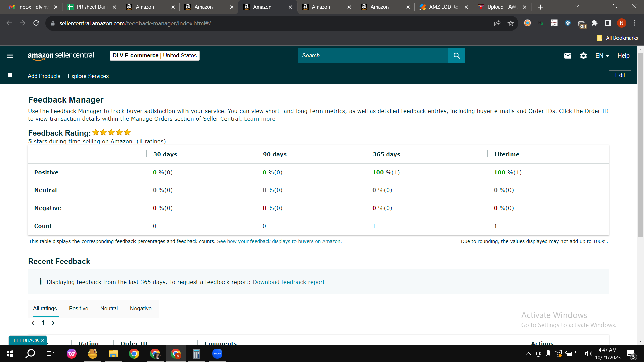The image size is (644, 362).
Task: Click the Seller Central search field
Action: [x=373, y=56]
